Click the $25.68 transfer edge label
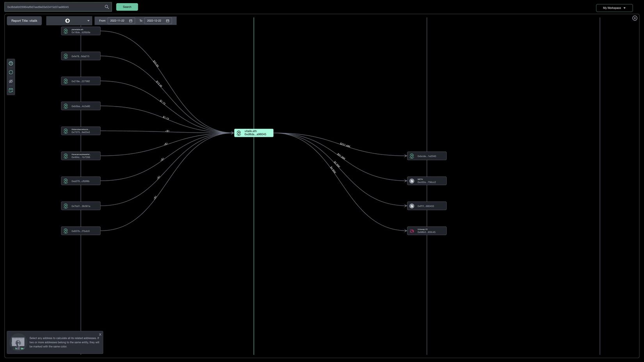 click(156, 64)
